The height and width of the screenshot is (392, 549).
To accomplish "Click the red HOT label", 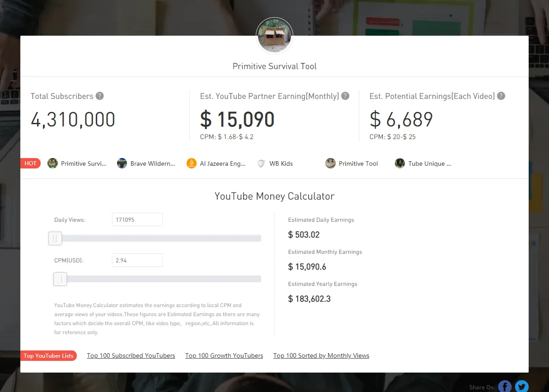I will (31, 163).
